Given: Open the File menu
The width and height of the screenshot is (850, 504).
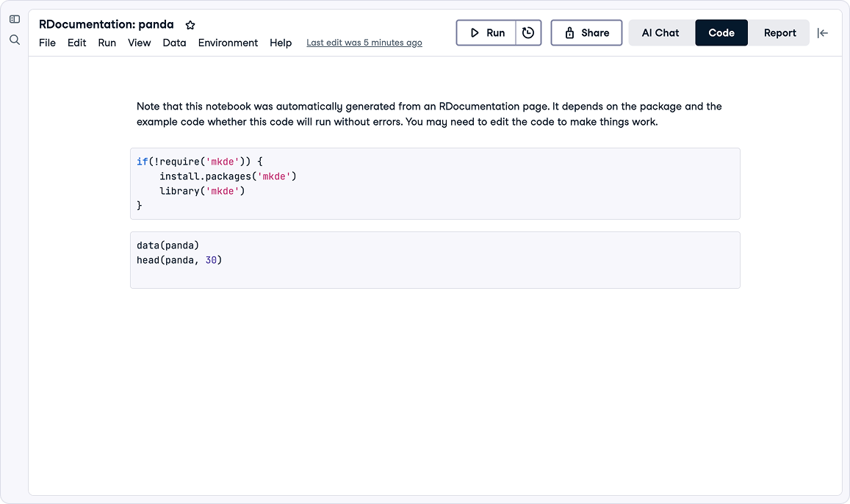Looking at the screenshot, I should point(47,43).
